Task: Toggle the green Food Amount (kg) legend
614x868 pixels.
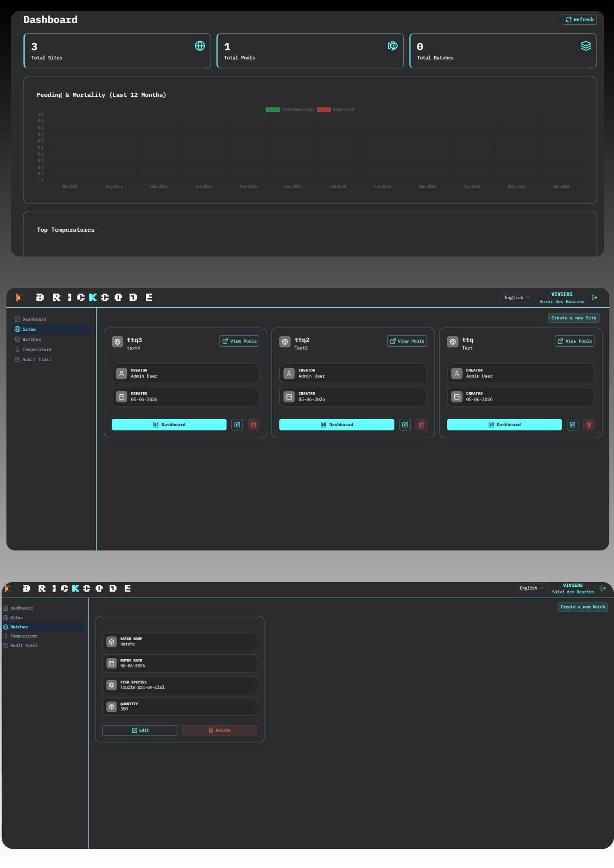Action: tap(290, 109)
